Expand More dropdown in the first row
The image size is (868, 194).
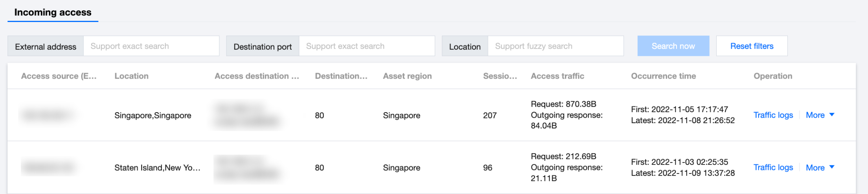tap(820, 115)
